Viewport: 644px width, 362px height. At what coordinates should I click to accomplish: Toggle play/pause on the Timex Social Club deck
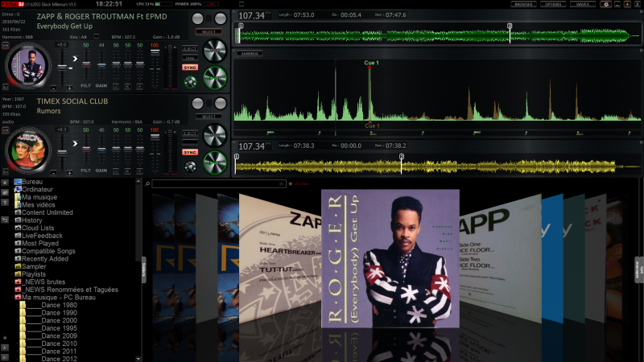point(215,162)
